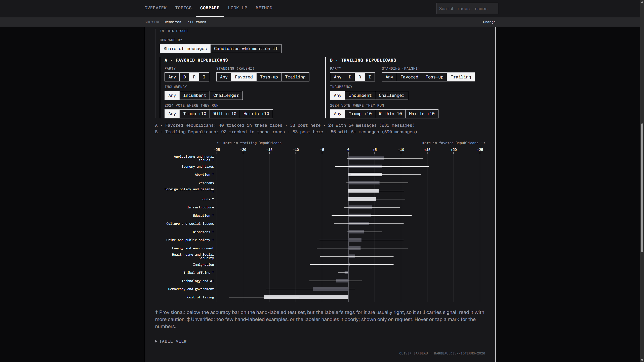Set group A incumbency to Challenger
Image resolution: width=644 pixels, height=362 pixels.
tap(226, 96)
